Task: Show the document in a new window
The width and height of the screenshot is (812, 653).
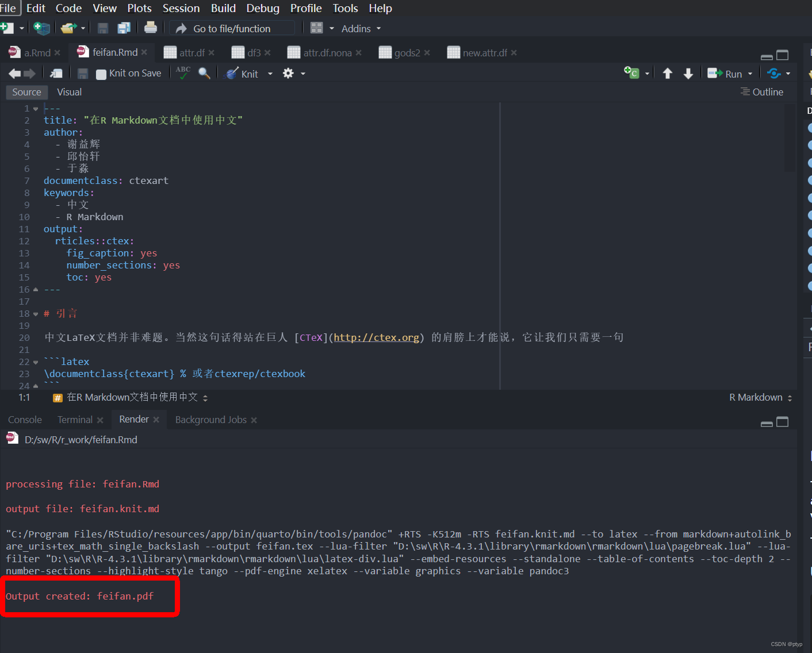Action: pyautogui.click(x=56, y=74)
